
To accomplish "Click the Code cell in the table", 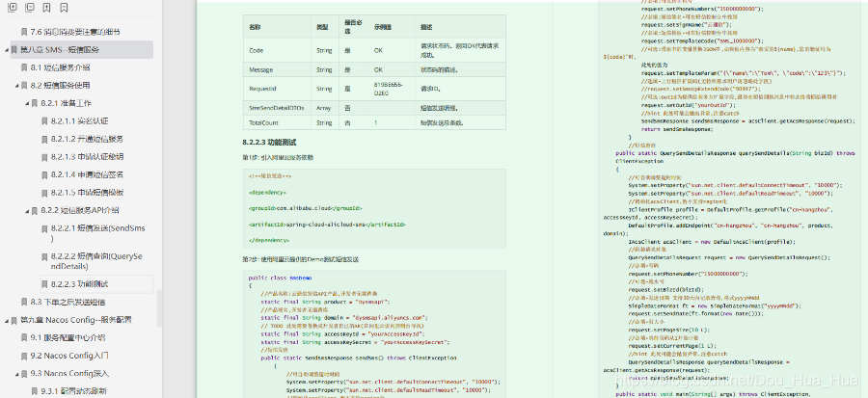I will (277, 50).
